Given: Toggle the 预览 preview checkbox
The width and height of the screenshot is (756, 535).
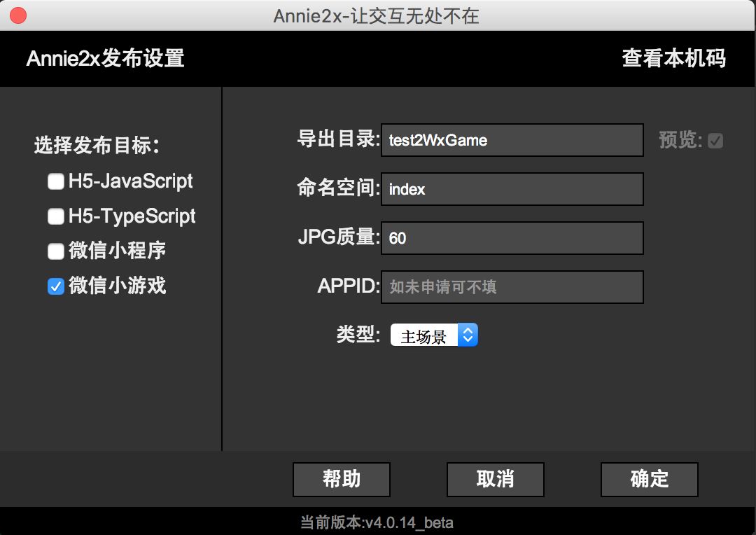Looking at the screenshot, I should click(x=715, y=141).
